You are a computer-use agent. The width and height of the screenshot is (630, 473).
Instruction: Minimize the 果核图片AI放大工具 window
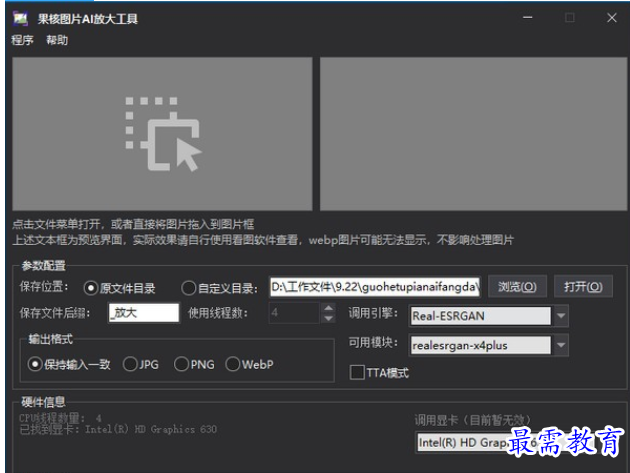[528, 18]
